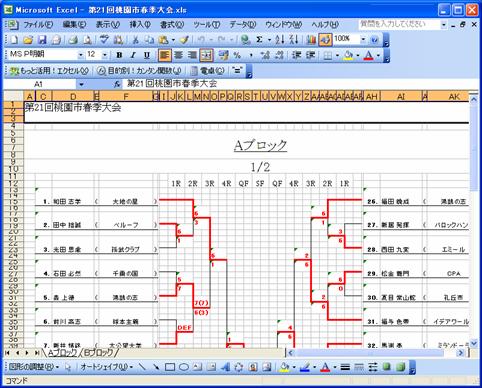The height and width of the screenshot is (388, 482).
Task: Click the Save floppy disk icon
Action: [42, 40]
